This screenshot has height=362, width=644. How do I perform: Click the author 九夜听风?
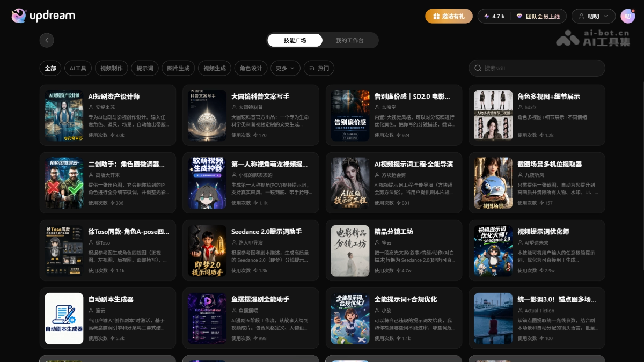point(534,175)
